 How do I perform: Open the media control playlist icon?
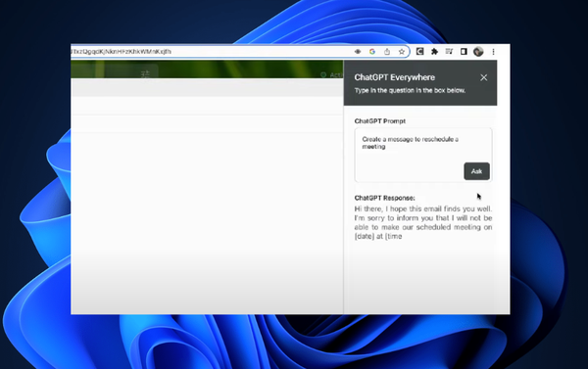449,51
